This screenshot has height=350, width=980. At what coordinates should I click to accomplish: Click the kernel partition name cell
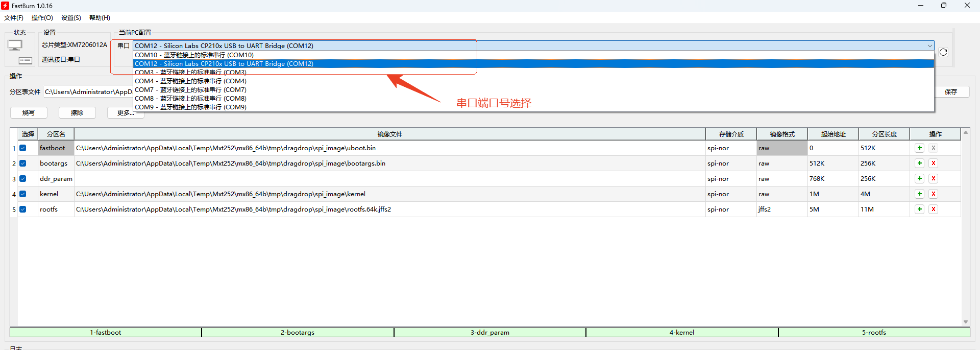click(56, 194)
